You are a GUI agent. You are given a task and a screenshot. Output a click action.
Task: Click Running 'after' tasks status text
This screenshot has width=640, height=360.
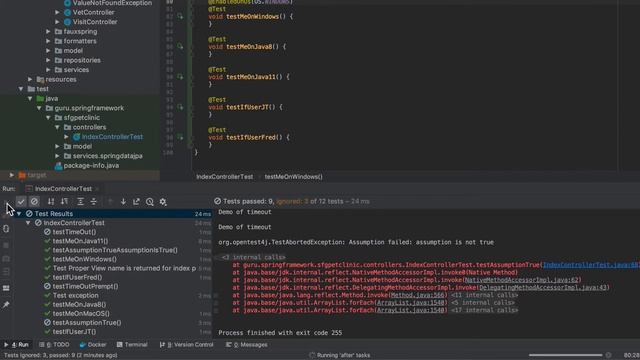click(343, 355)
